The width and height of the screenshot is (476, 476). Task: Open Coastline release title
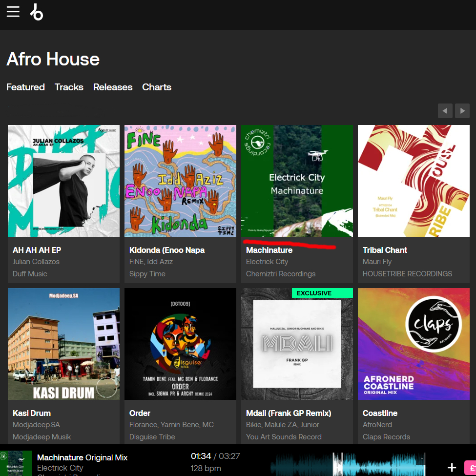click(x=380, y=413)
